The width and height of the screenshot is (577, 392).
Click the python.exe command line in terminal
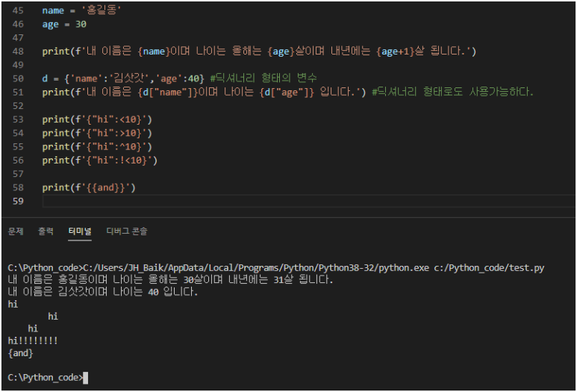tap(276, 267)
